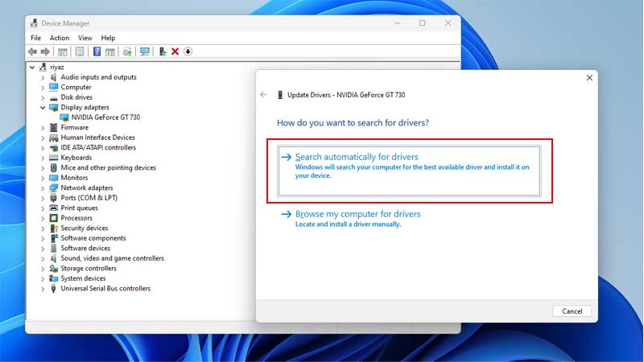Open the File menu
This screenshot has width=644, height=362.
(x=35, y=38)
